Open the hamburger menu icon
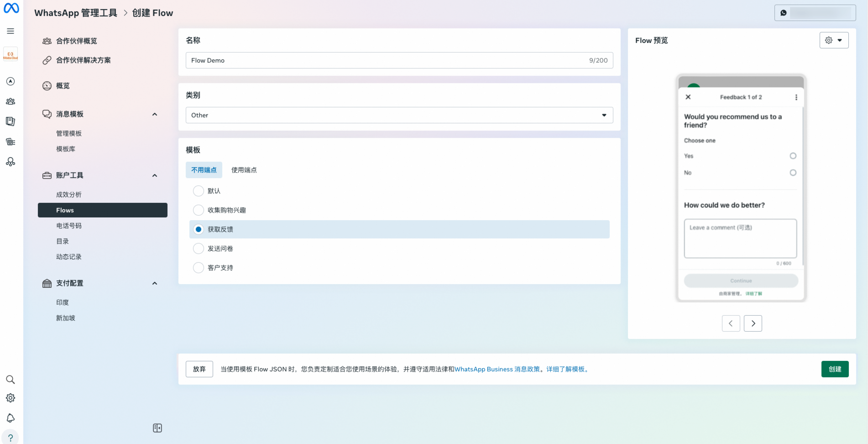 tap(10, 31)
